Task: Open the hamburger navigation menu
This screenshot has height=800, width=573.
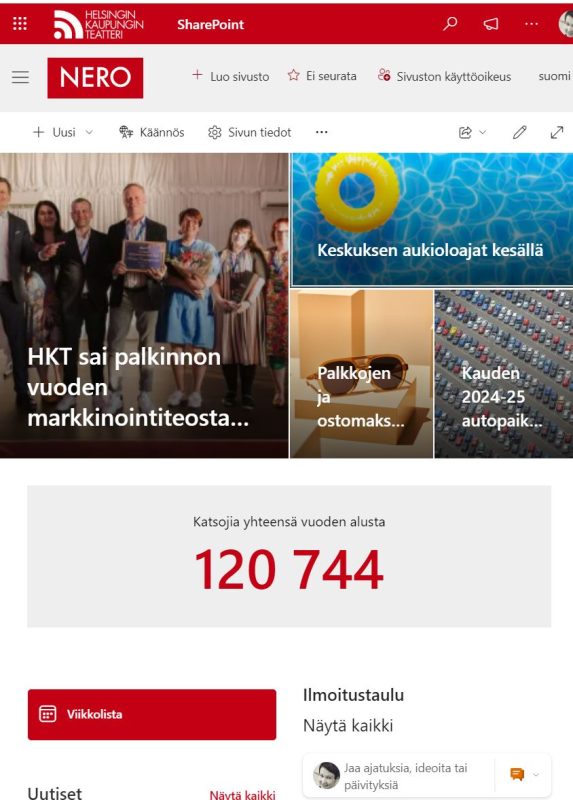Action: 20,77
